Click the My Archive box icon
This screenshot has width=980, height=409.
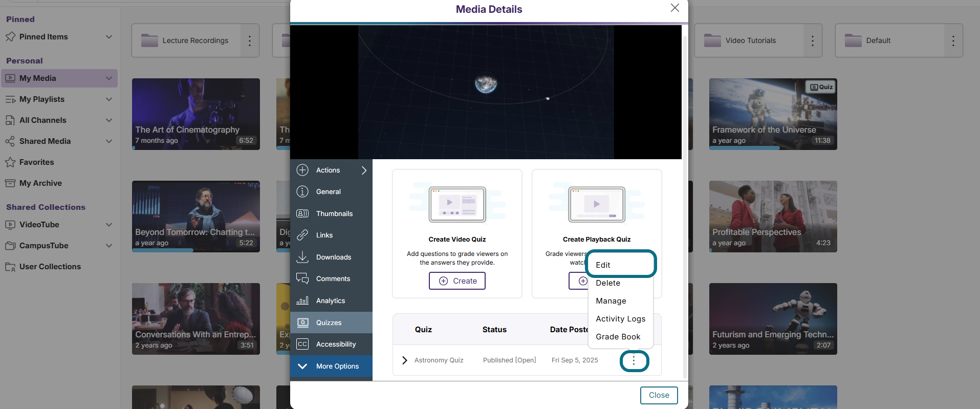pos(10,183)
